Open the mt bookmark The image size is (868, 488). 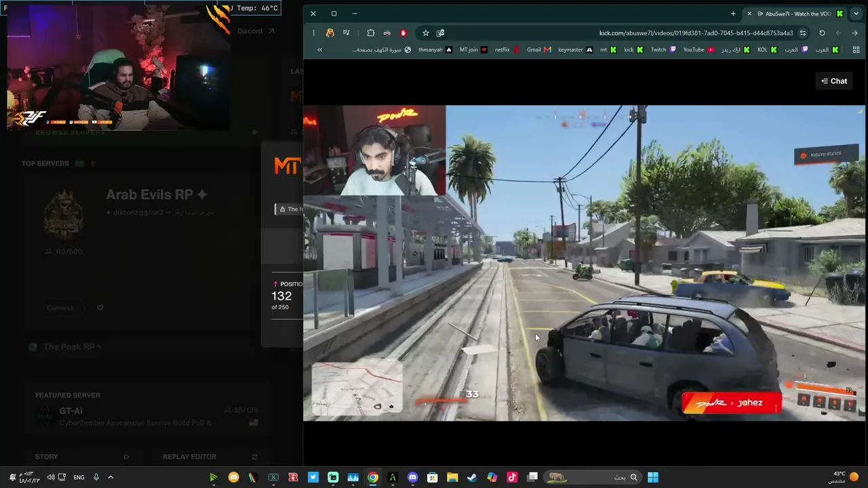(608, 49)
